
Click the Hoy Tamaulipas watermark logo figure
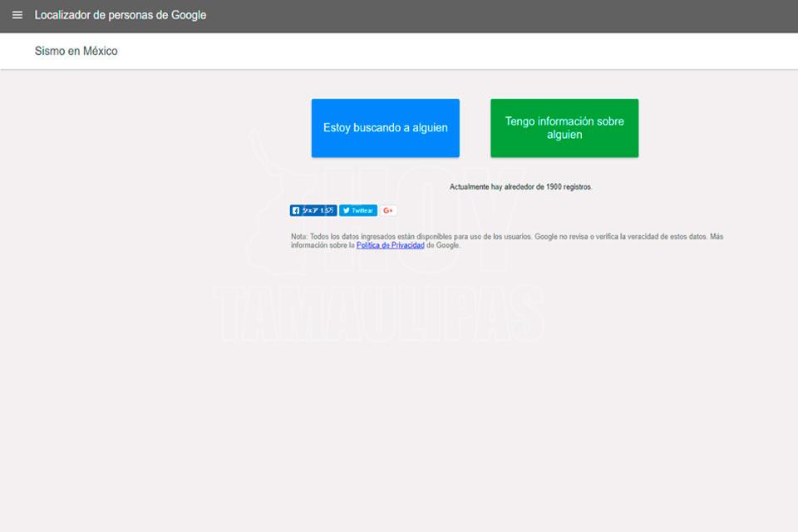pos(274,191)
